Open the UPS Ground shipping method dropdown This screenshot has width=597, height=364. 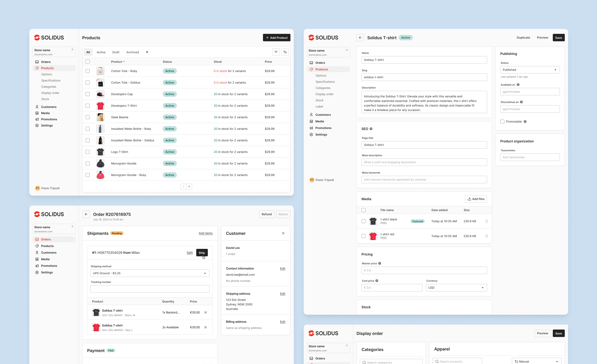coord(150,273)
